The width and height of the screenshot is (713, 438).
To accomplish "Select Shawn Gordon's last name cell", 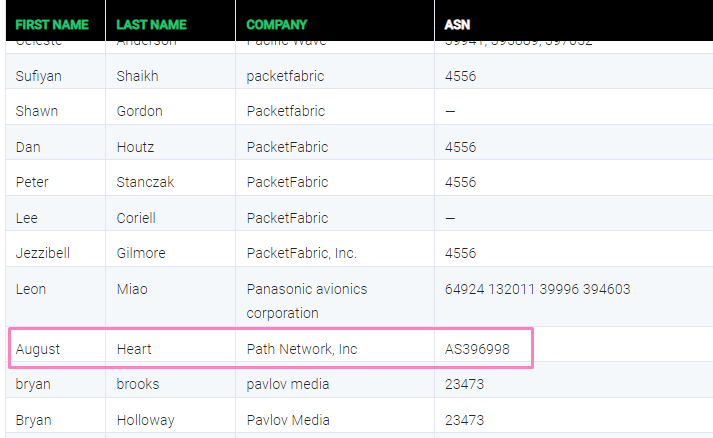I will [x=139, y=111].
